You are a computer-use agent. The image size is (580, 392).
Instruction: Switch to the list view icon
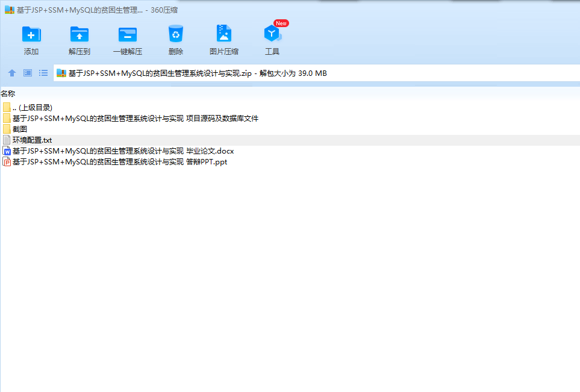[x=43, y=73]
